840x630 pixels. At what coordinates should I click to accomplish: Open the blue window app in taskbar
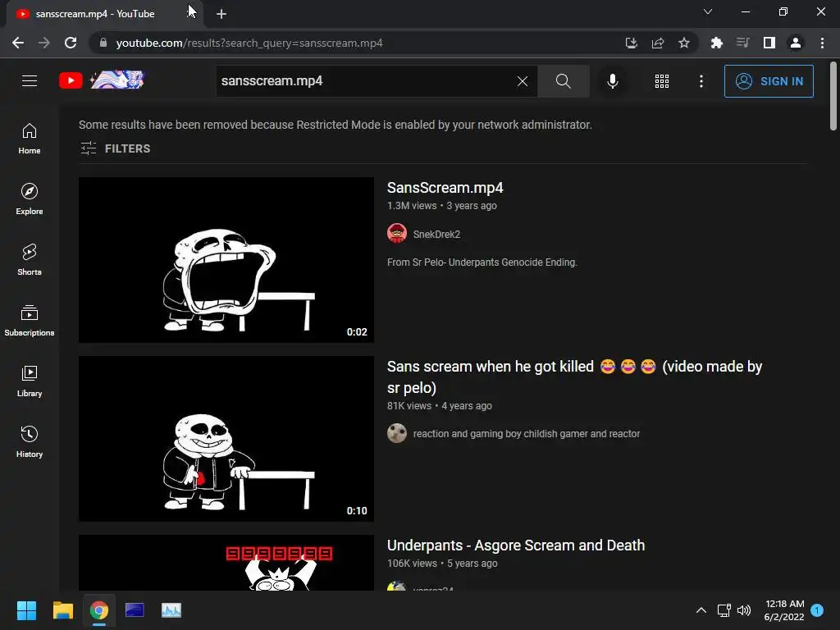click(135, 610)
